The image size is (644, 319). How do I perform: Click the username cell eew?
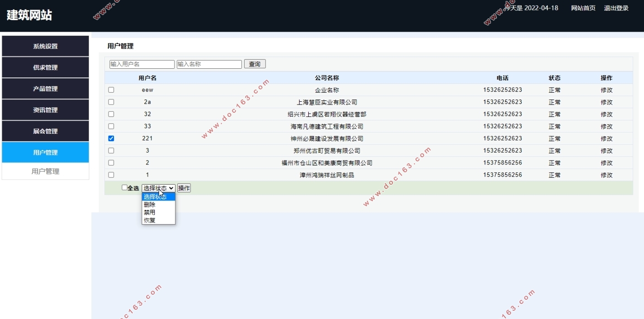pos(147,90)
